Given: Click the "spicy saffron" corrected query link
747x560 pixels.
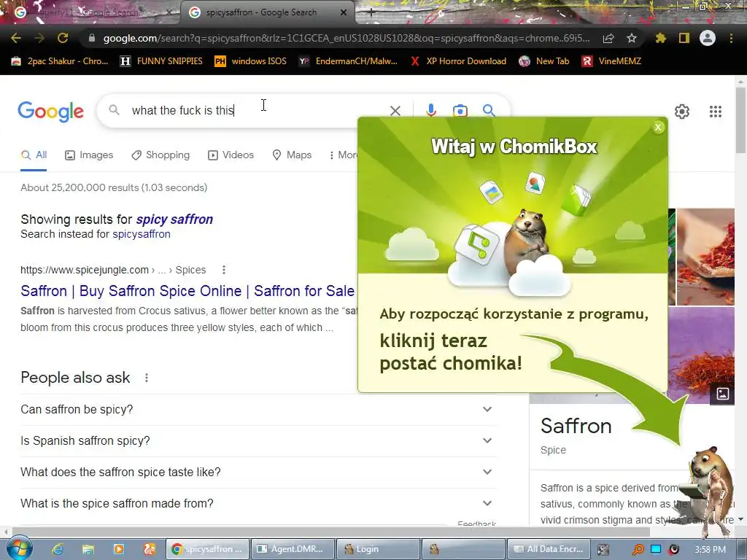Looking at the screenshot, I should [x=174, y=219].
